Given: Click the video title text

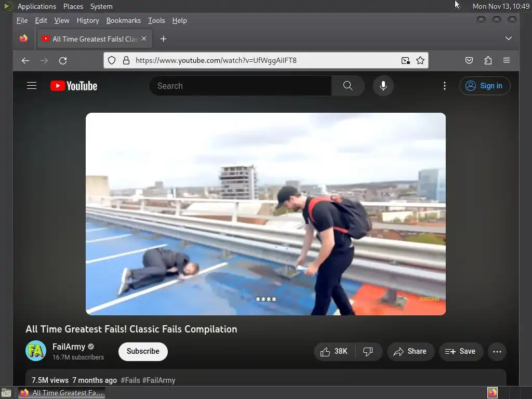Looking at the screenshot, I should pyautogui.click(x=131, y=329).
